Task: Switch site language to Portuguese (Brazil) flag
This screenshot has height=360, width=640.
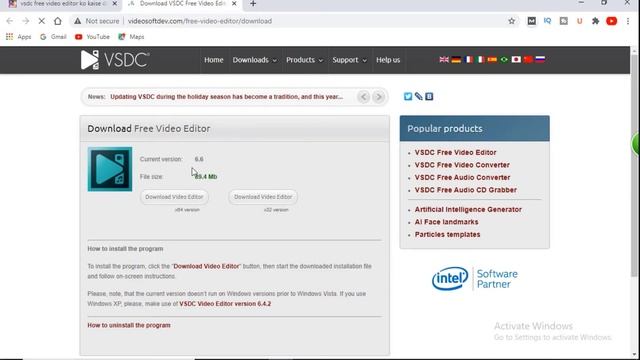Action: 504,60
